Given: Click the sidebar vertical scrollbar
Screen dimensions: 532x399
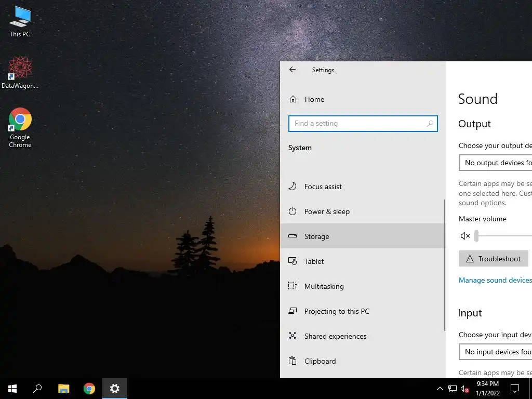Looking at the screenshot, I should (445, 265).
